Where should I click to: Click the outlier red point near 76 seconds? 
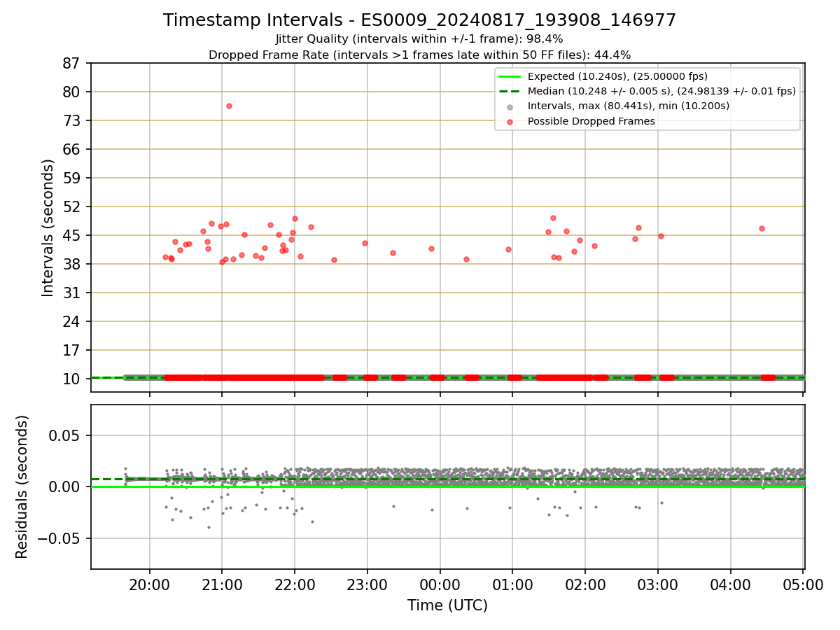tap(229, 106)
